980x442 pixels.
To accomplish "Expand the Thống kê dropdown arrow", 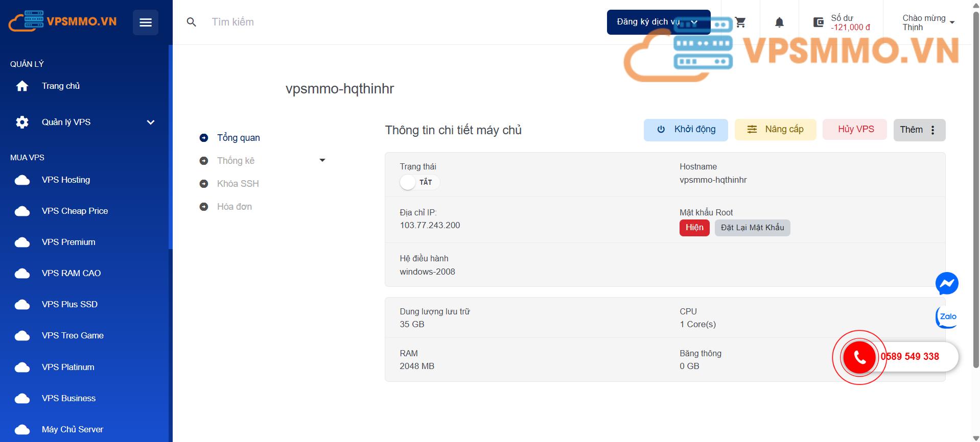I will (322, 160).
